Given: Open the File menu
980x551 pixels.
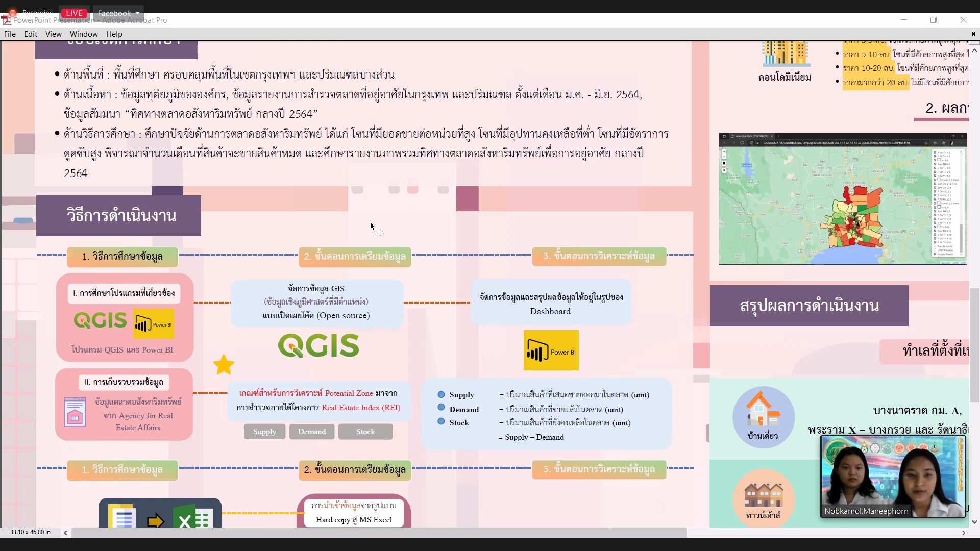Looking at the screenshot, I should tap(10, 34).
